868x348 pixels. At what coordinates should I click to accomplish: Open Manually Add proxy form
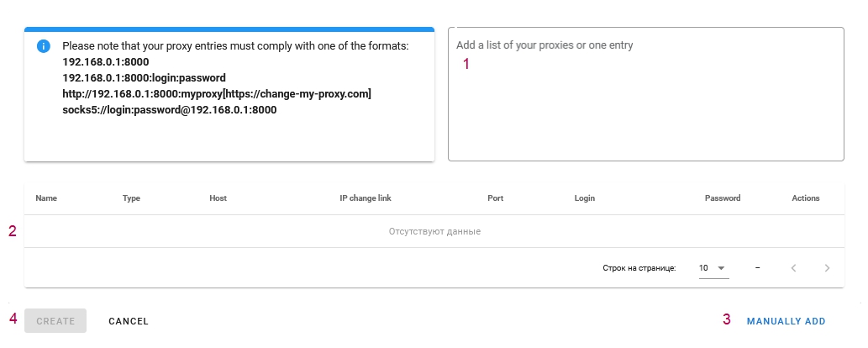(x=786, y=321)
